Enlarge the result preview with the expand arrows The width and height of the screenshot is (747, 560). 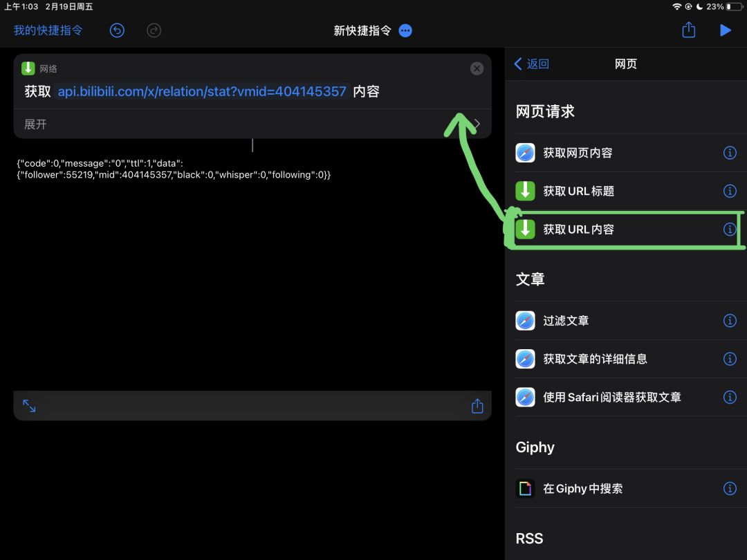[29, 406]
